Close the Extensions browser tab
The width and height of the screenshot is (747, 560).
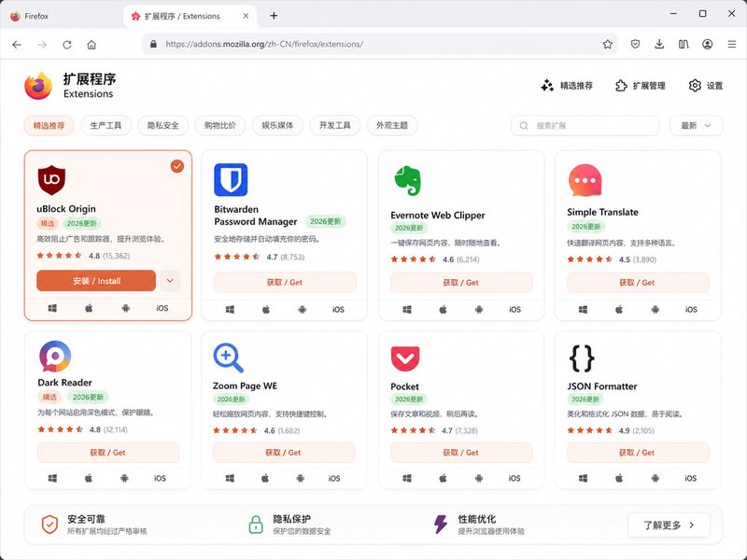[x=246, y=16]
